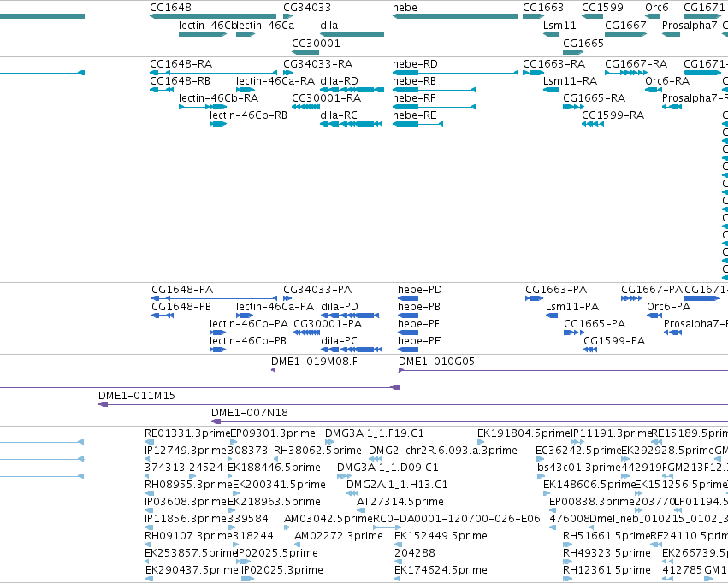The height and width of the screenshot is (583, 728).
Task: Open the CG1667-RA transcript label
Action: pos(636,63)
